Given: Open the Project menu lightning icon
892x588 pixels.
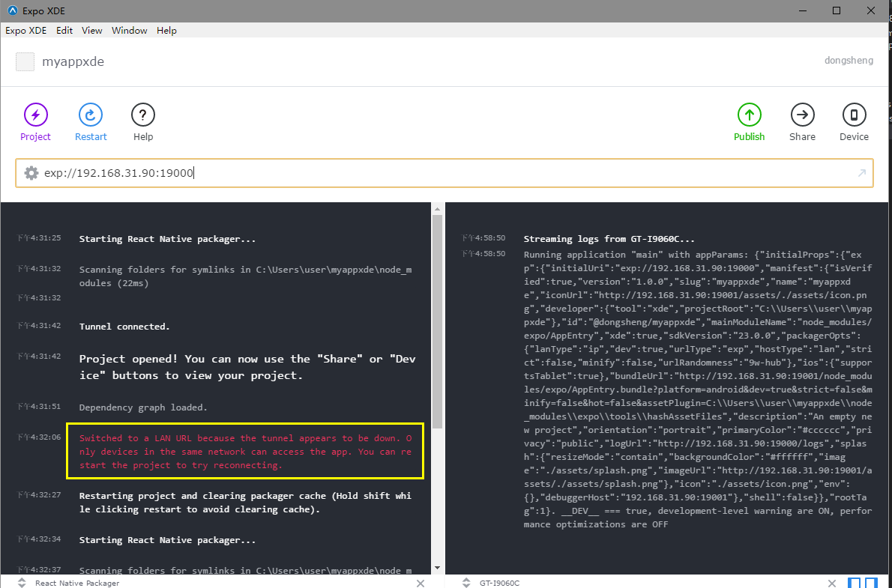Looking at the screenshot, I should coord(35,115).
